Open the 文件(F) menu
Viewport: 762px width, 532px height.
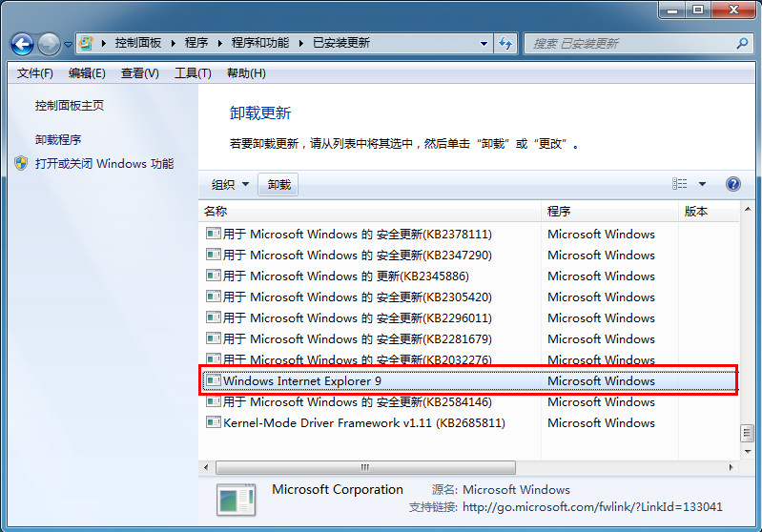point(35,73)
